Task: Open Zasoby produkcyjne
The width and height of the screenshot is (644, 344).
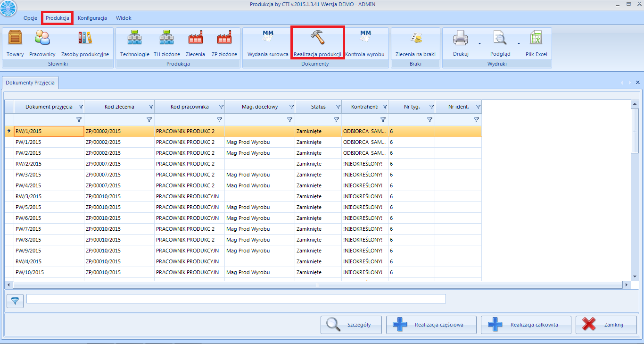Action: pos(85,43)
